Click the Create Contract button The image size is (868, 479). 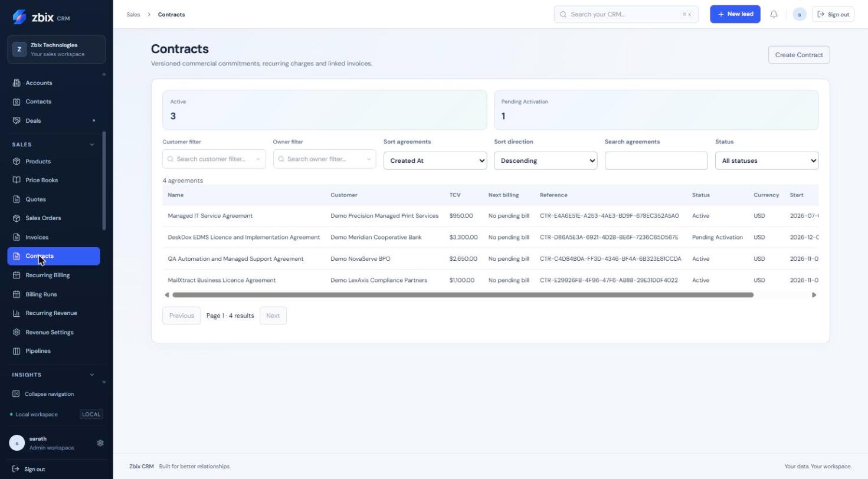point(799,55)
